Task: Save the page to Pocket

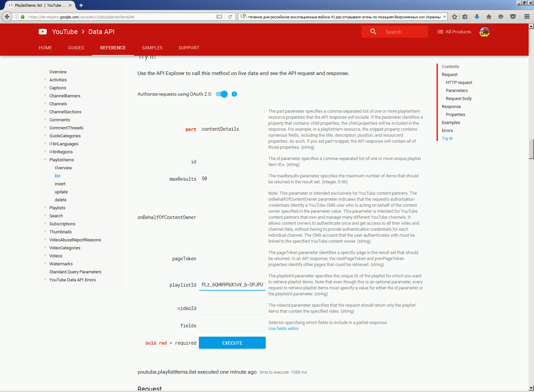Action: click(513, 17)
